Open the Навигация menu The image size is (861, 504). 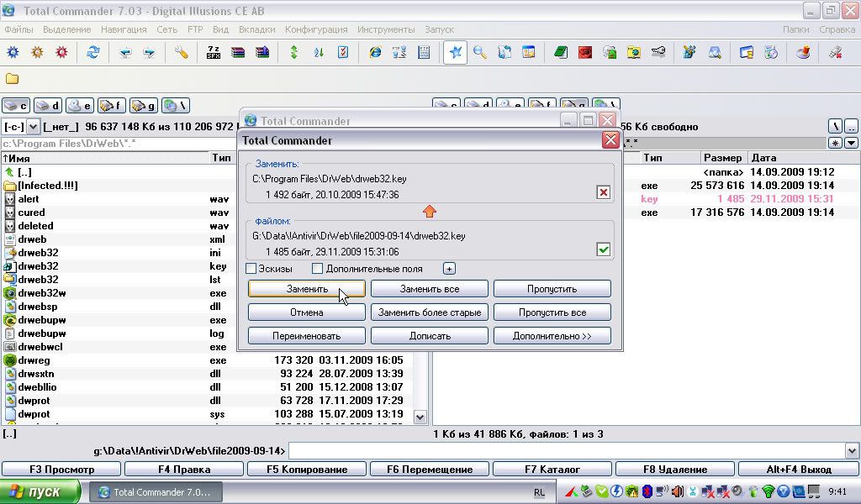pyautogui.click(x=124, y=29)
